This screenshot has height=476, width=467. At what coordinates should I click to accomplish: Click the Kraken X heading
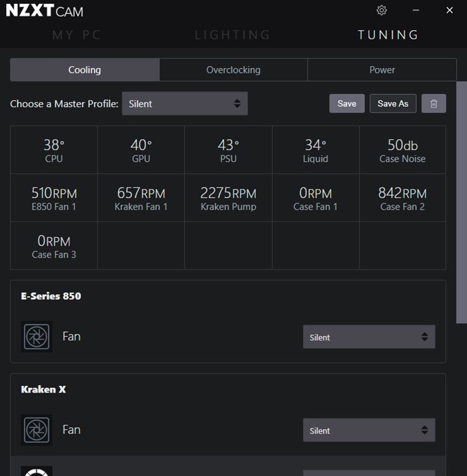pyautogui.click(x=43, y=389)
